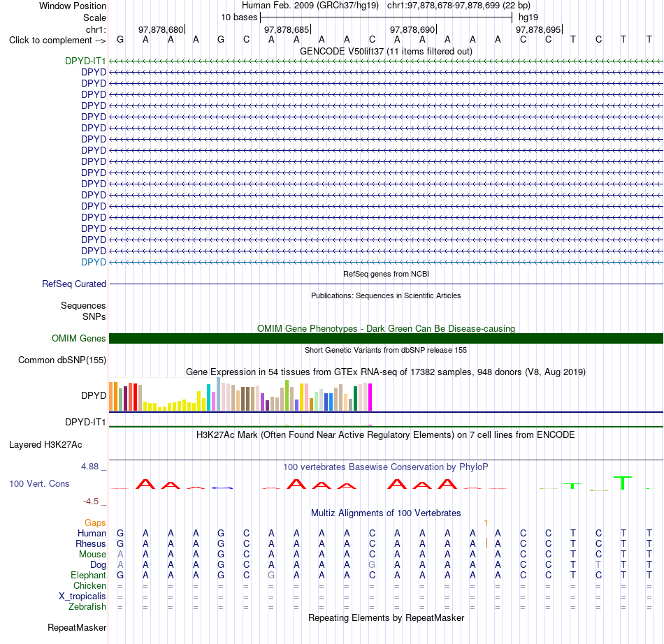Select the Layered H3K27Ac track label
This screenshot has width=664, height=644.
click(45, 445)
